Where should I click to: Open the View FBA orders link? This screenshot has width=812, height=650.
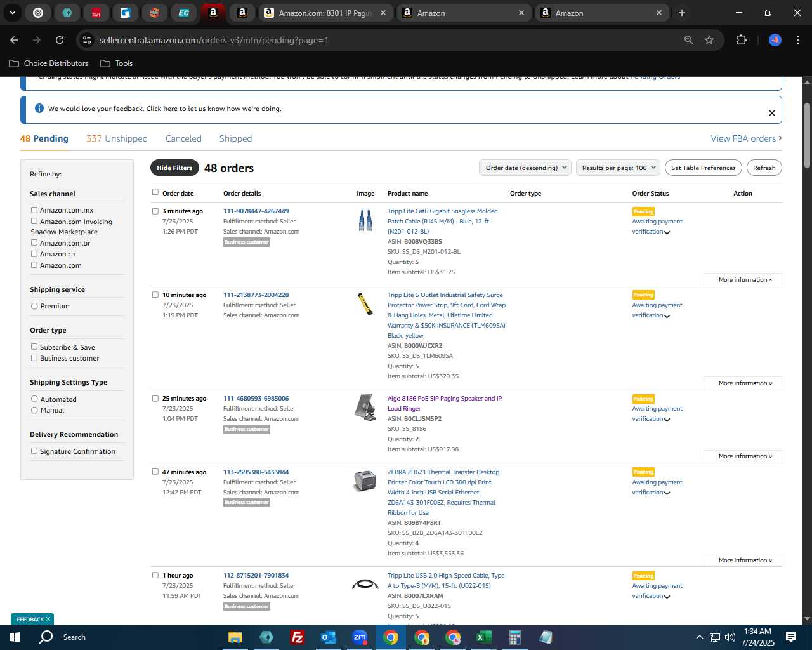point(746,138)
